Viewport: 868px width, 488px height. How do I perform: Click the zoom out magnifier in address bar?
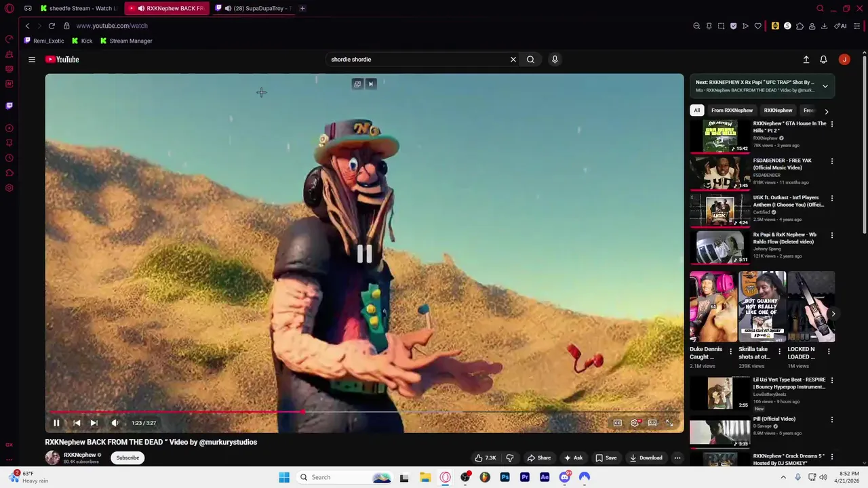tap(696, 26)
